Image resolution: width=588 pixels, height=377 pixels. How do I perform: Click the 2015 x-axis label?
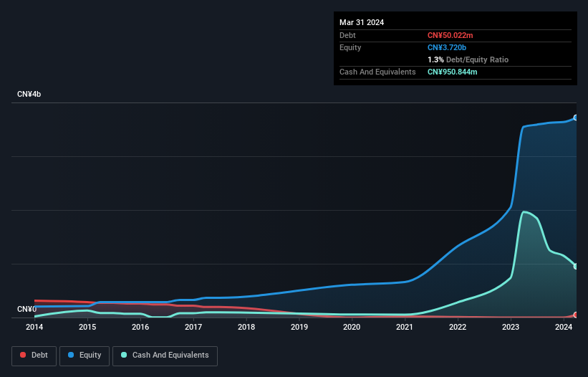[87, 327]
